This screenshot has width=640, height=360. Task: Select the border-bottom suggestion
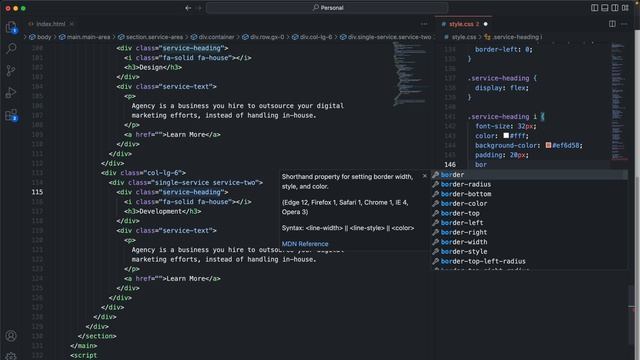coord(529,194)
